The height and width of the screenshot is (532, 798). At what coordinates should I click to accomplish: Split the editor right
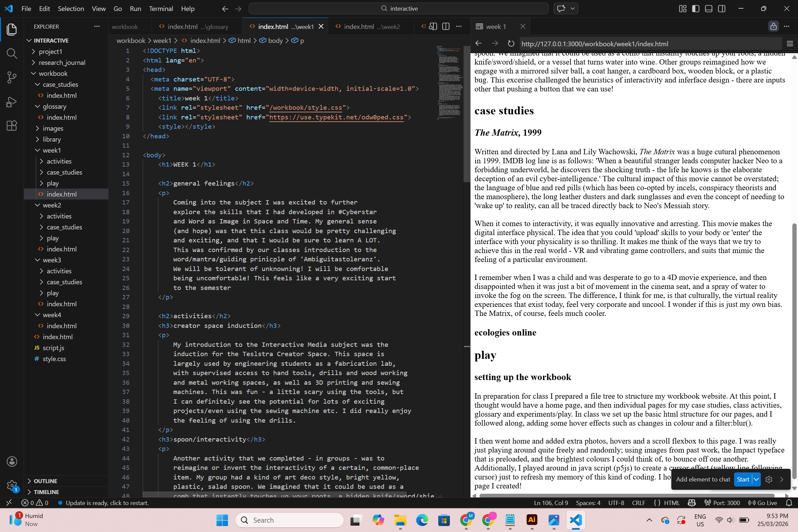click(x=446, y=27)
